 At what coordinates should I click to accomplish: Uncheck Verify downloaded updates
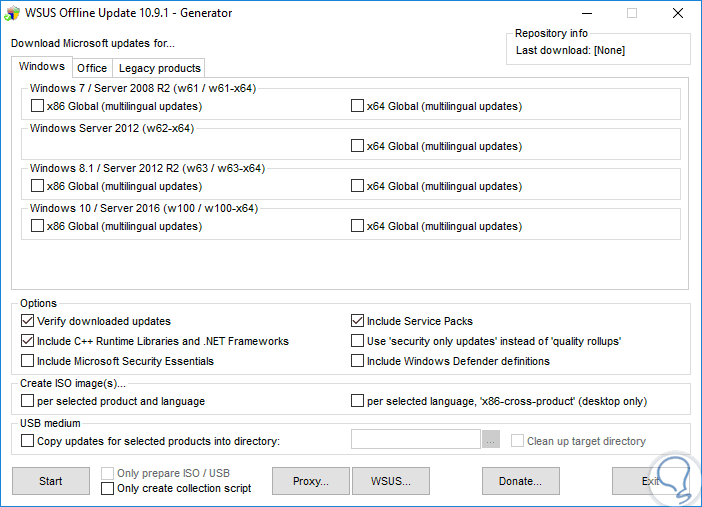click(x=27, y=321)
